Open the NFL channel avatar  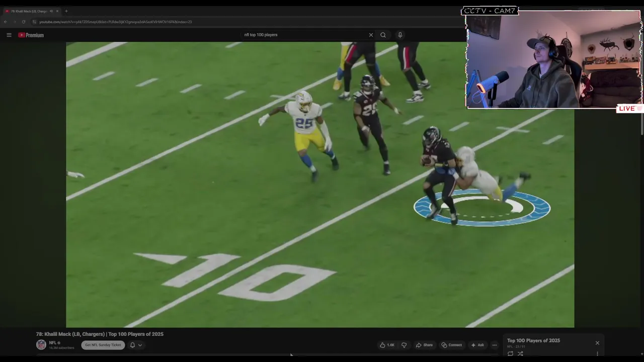click(x=41, y=345)
